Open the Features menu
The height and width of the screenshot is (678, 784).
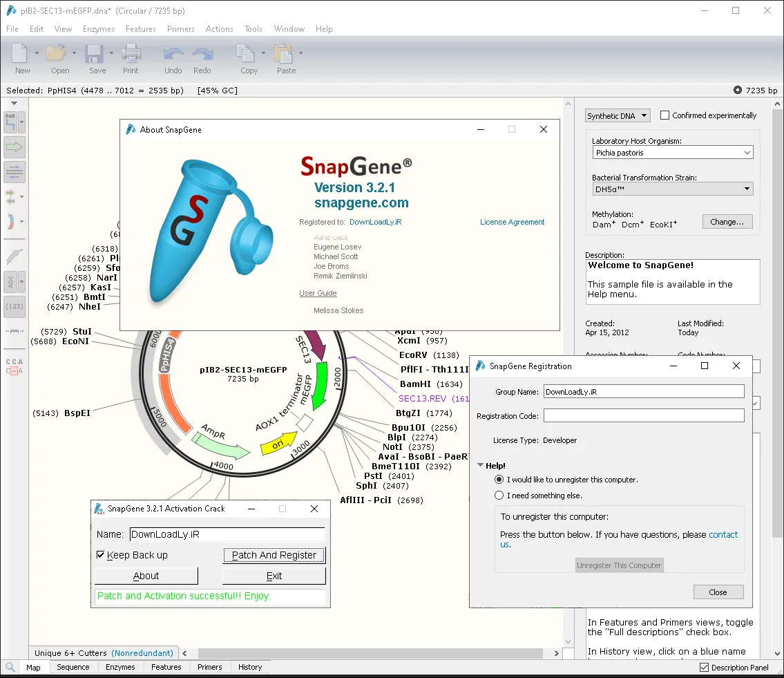click(x=140, y=29)
